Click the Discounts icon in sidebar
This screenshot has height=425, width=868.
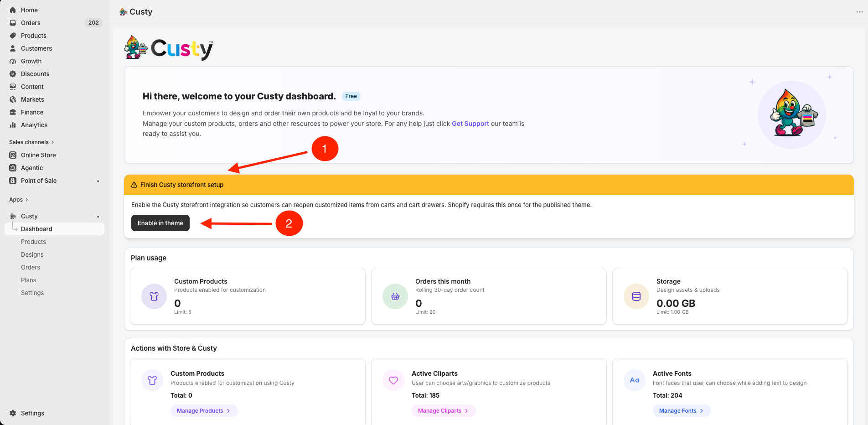tap(13, 74)
